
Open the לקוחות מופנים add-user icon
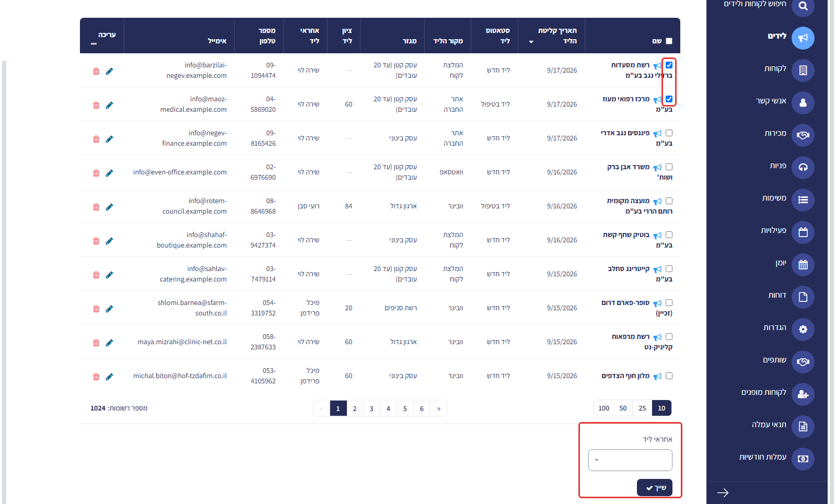click(x=803, y=394)
